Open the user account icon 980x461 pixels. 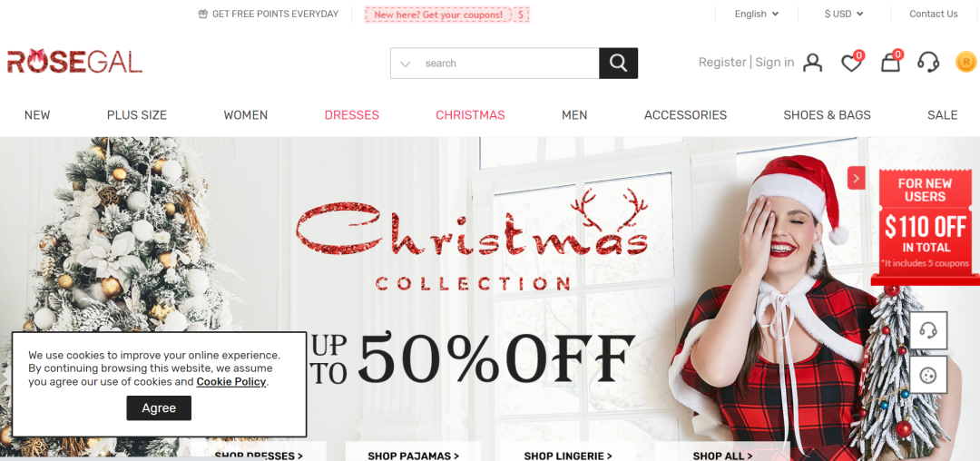click(812, 63)
